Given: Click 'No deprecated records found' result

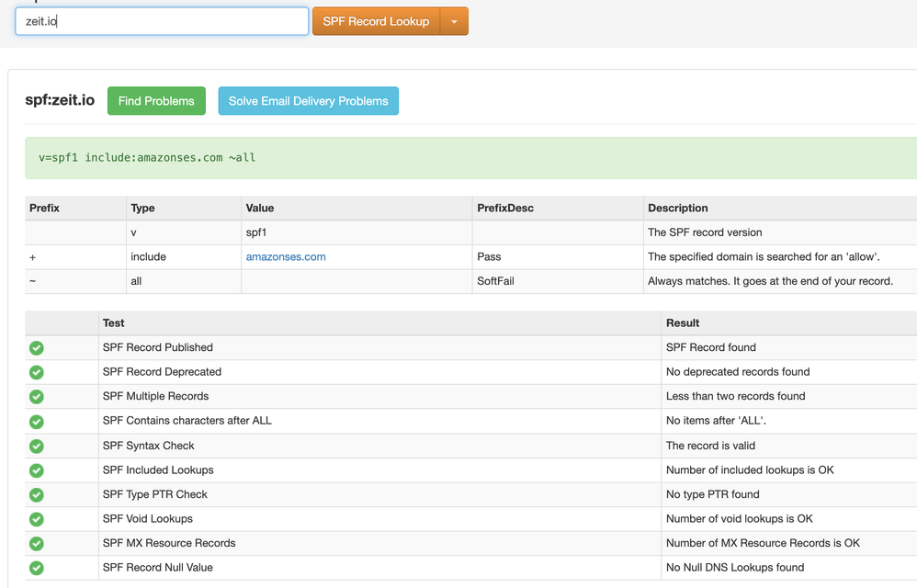Looking at the screenshot, I should coord(738,372).
